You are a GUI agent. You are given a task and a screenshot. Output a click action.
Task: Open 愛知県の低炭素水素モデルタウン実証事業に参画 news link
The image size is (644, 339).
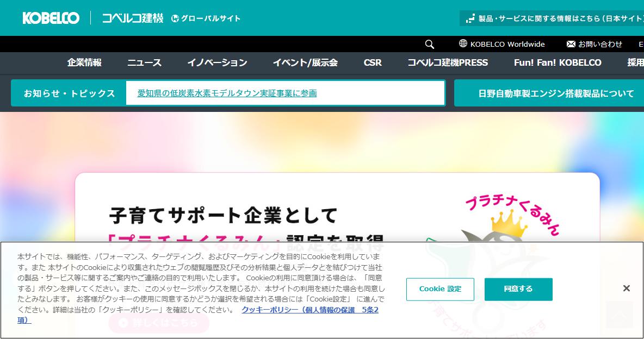[227, 93]
